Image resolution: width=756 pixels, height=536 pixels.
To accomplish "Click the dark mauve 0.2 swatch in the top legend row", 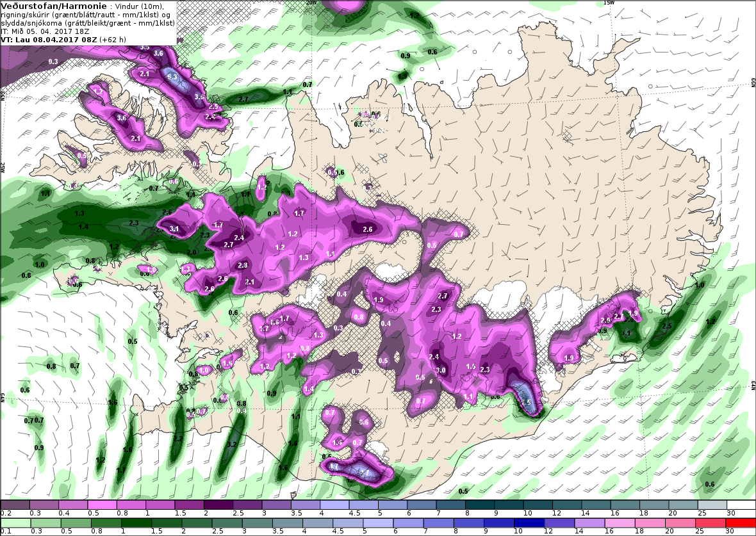I will pos(15,505).
